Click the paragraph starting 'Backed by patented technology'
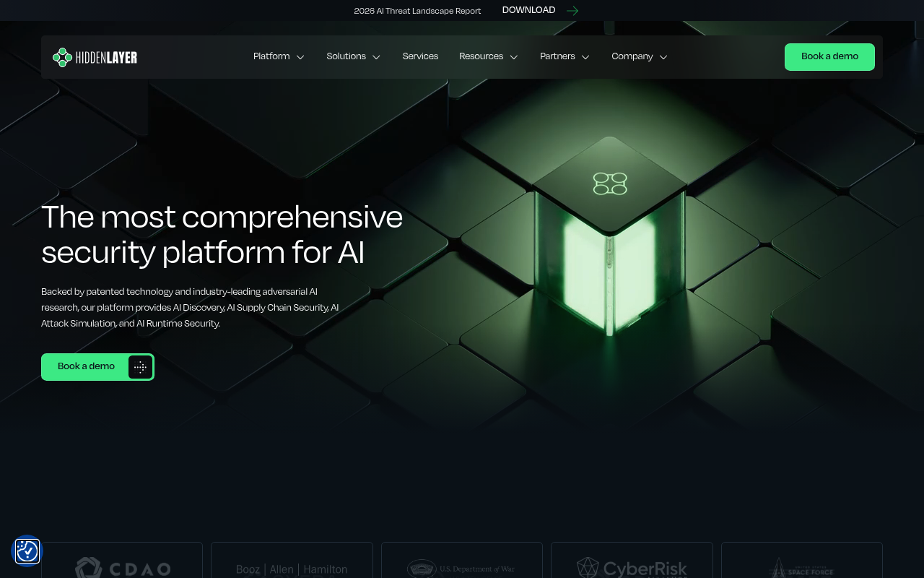The height and width of the screenshot is (578, 924). tap(190, 308)
